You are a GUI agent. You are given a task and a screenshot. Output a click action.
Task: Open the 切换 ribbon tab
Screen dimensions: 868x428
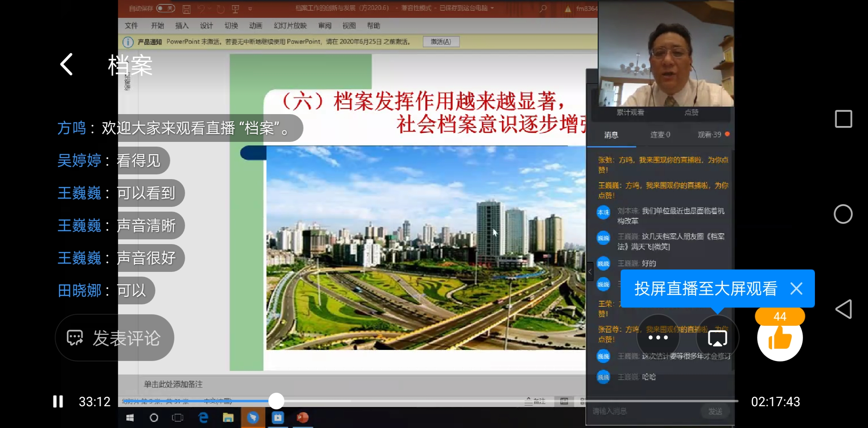[x=231, y=26]
